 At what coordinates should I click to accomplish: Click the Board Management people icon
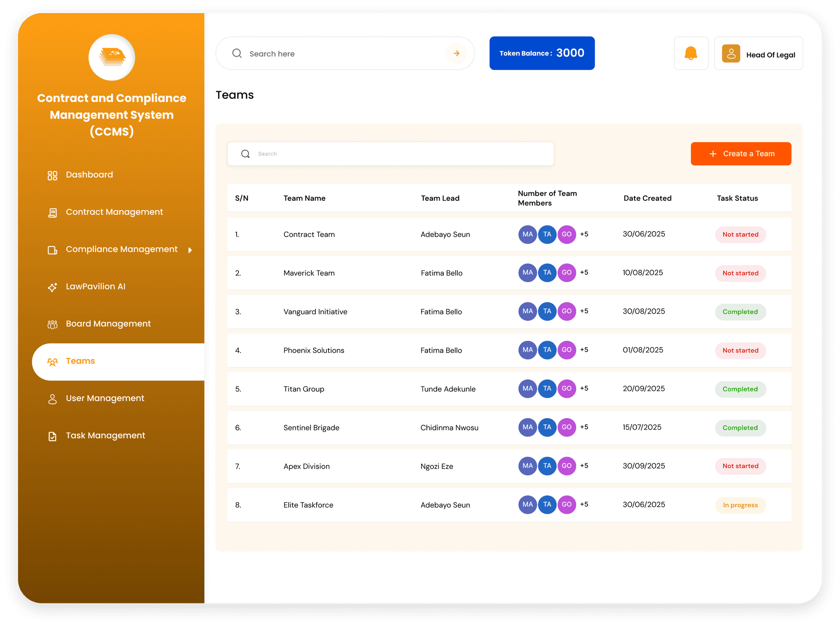52,324
